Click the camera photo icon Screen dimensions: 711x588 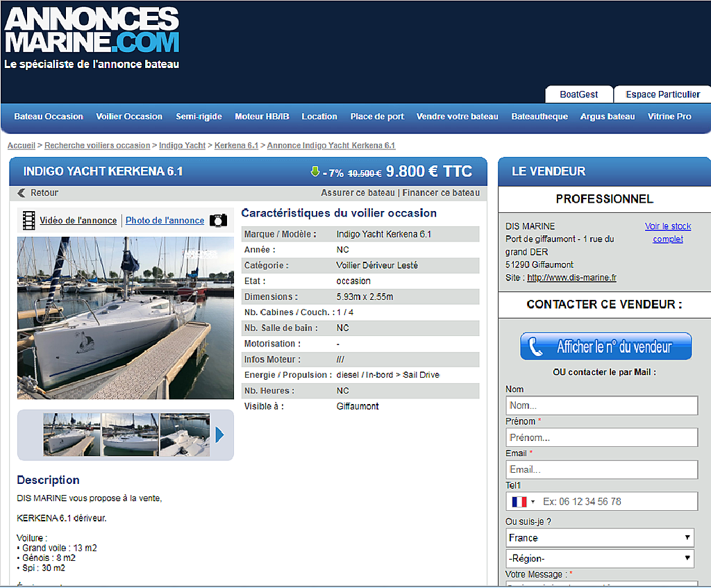click(x=218, y=220)
